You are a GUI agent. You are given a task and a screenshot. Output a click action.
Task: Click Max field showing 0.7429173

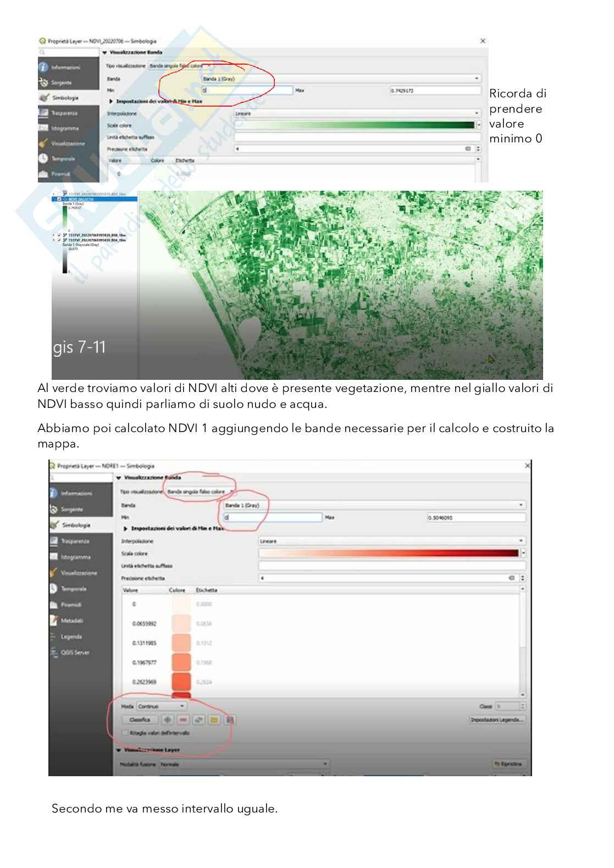click(434, 91)
